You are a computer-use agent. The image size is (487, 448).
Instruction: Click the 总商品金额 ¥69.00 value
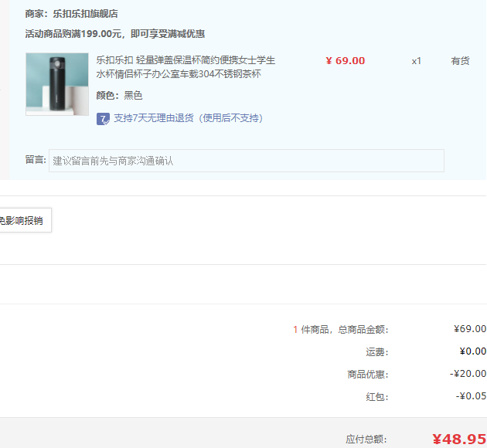tap(469, 329)
